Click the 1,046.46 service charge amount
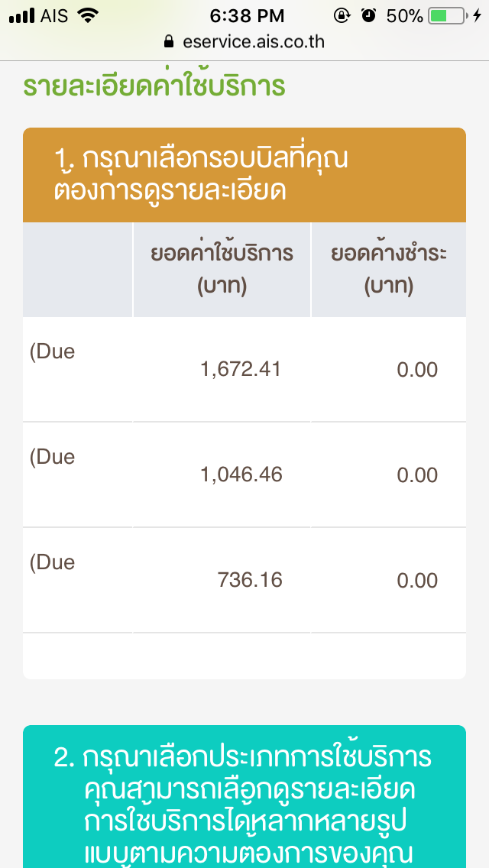This screenshot has height=868, width=489. [x=241, y=475]
